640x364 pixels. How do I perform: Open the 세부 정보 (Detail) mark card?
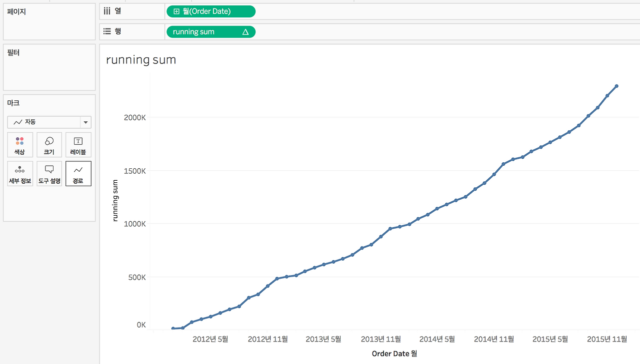coord(20,173)
